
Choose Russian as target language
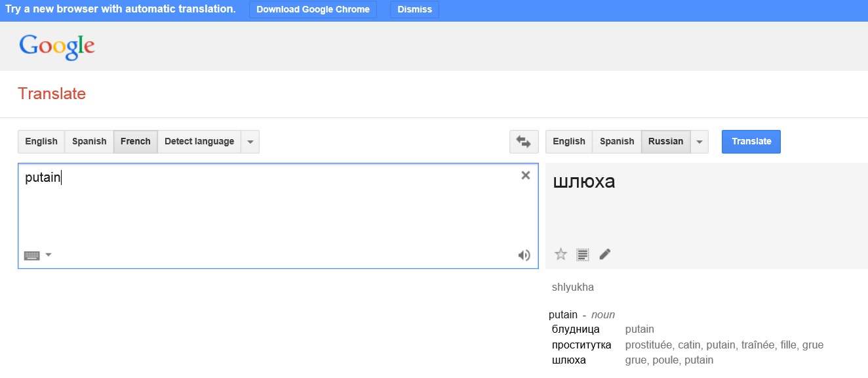coord(665,141)
